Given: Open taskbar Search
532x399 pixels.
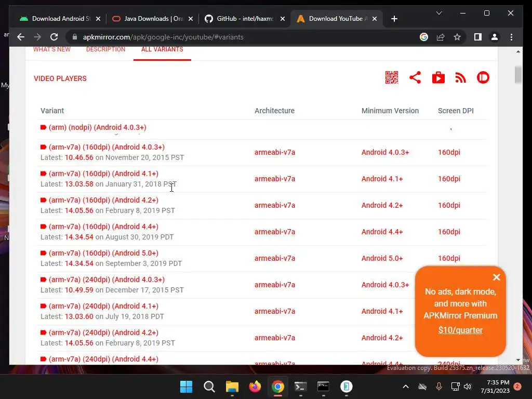Looking at the screenshot, I should click(x=209, y=387).
